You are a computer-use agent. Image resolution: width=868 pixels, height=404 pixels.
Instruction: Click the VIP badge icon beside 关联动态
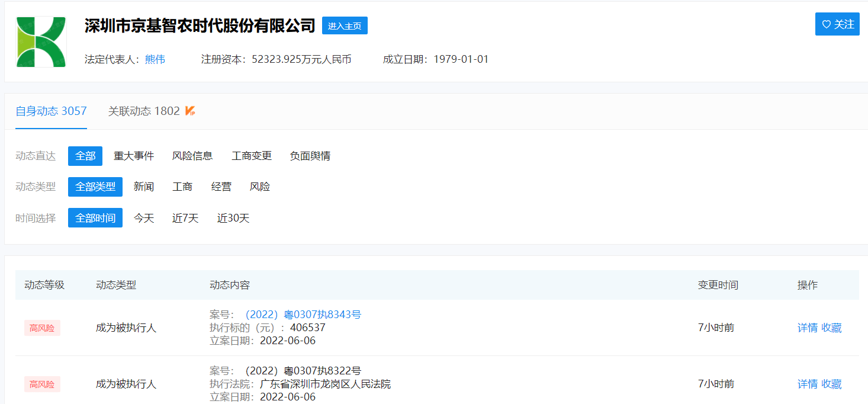coord(190,111)
